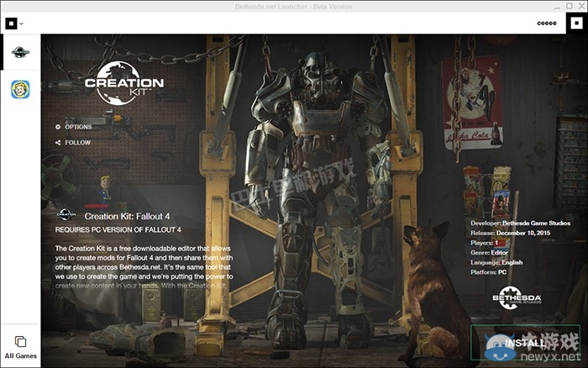Click 'Developer: Bethesda Game Studios' text
The image size is (588, 368).
click(x=521, y=223)
